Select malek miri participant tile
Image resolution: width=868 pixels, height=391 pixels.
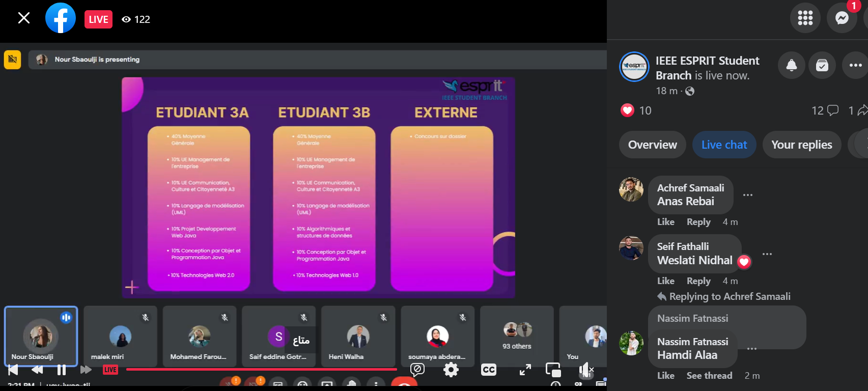point(120,336)
